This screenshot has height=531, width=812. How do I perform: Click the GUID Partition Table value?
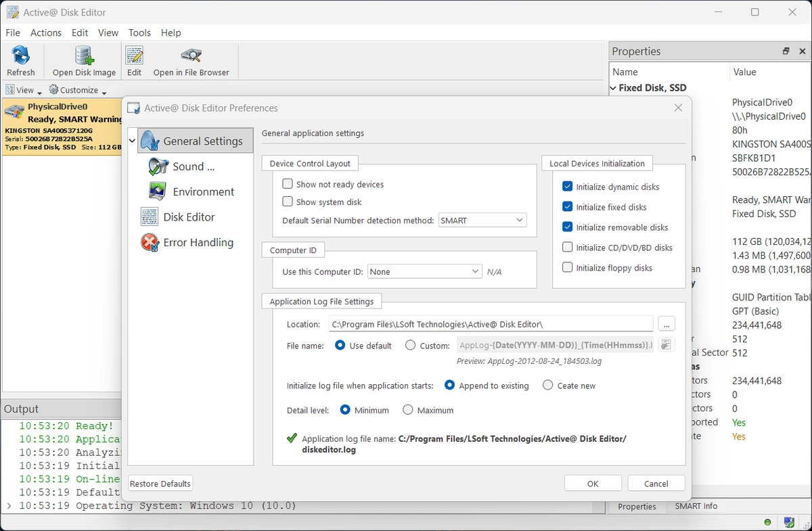(x=771, y=297)
